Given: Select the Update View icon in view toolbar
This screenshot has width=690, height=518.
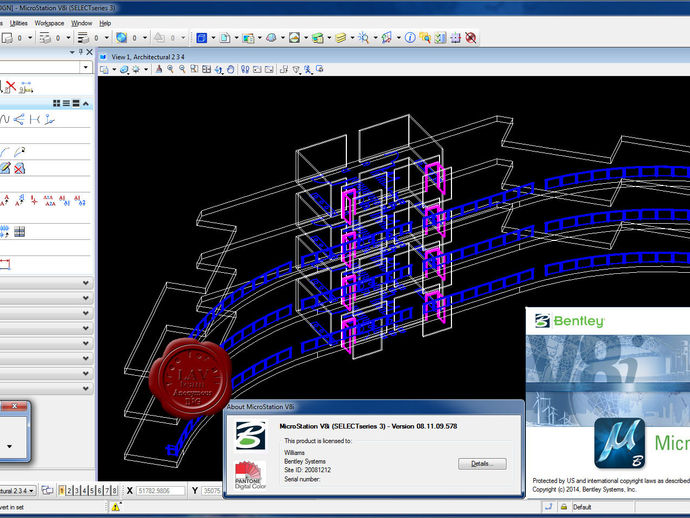Looking at the screenshot, I should [x=159, y=69].
